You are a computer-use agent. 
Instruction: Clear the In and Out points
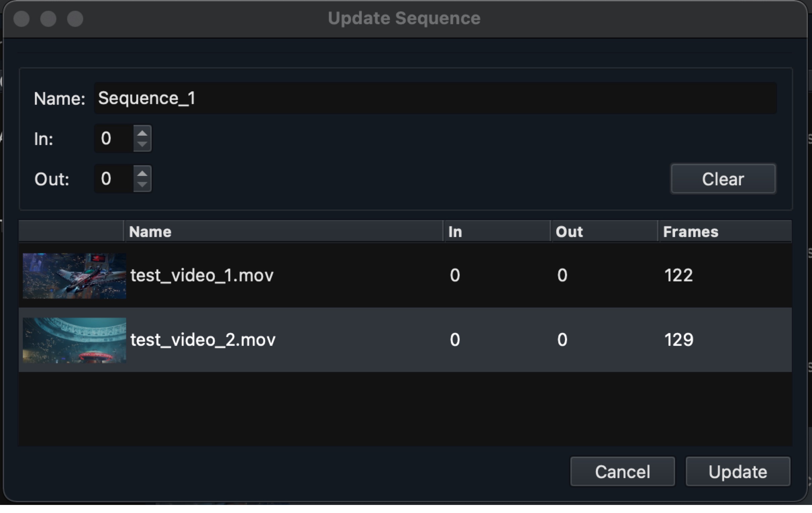click(723, 179)
